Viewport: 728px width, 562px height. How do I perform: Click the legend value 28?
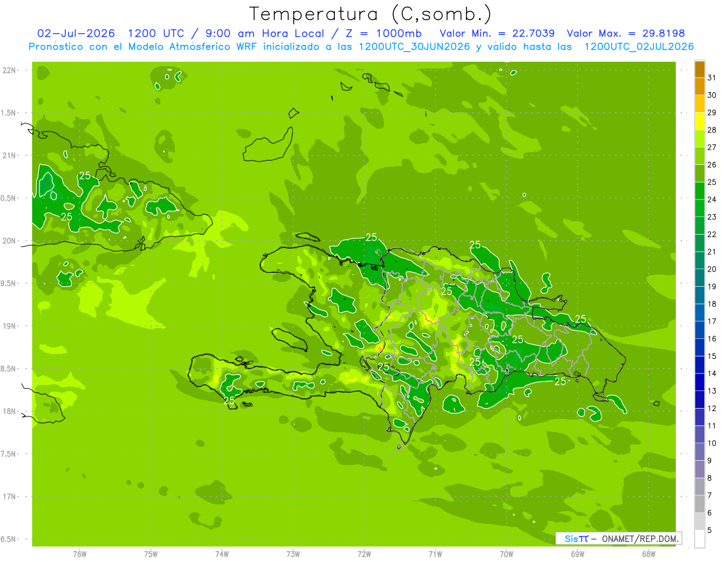[x=712, y=130]
